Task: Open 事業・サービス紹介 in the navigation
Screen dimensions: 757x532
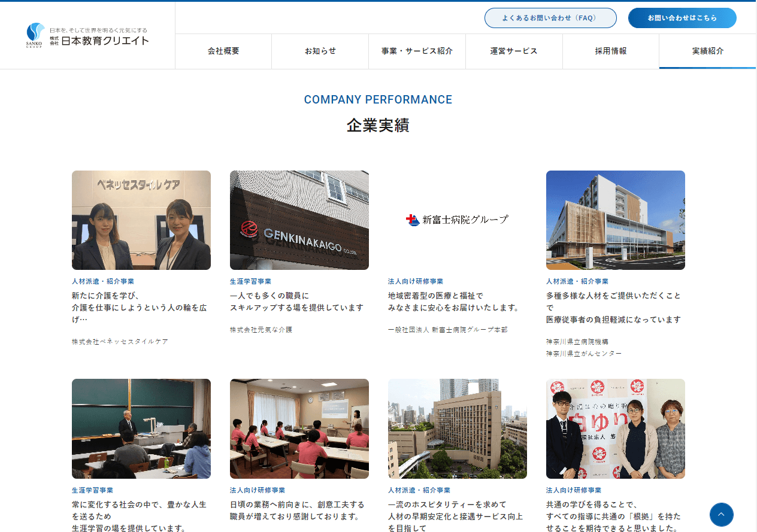Action: click(x=417, y=51)
